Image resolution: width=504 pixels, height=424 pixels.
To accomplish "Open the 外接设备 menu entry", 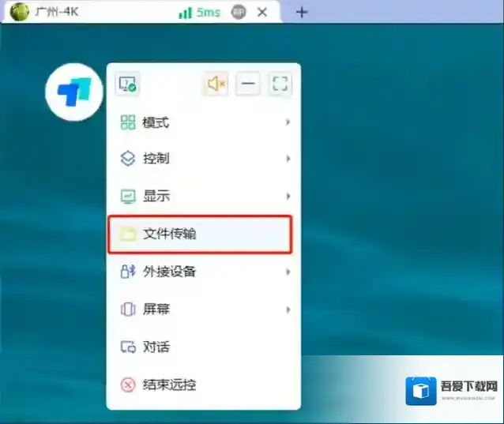I will pos(204,272).
